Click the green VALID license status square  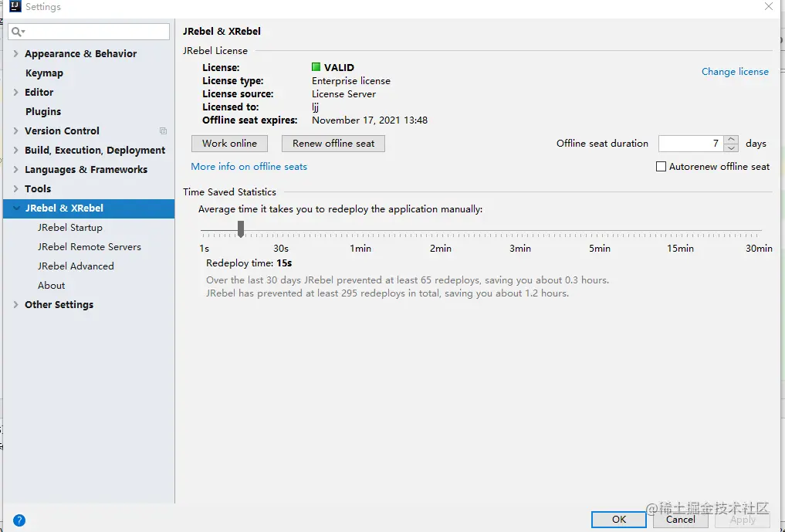click(316, 67)
